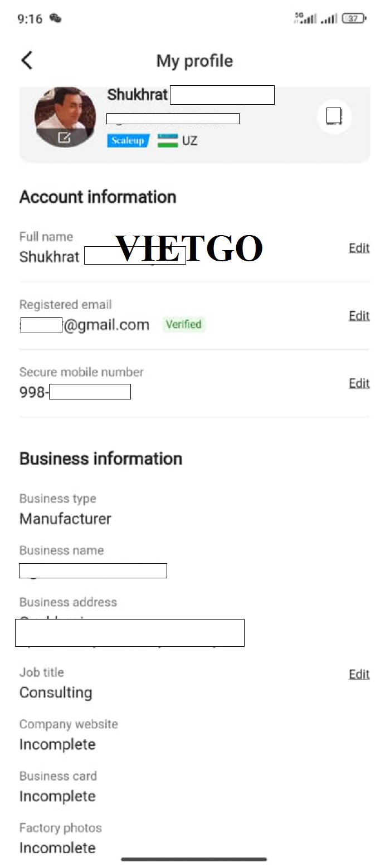Screen dimensions: 390x868
Task: Tap the battery indicator in status bar
Action: (354, 19)
